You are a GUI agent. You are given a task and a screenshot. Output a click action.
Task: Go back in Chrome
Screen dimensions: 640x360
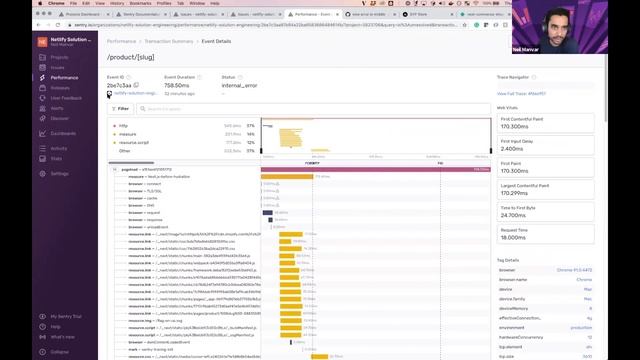(38, 25)
